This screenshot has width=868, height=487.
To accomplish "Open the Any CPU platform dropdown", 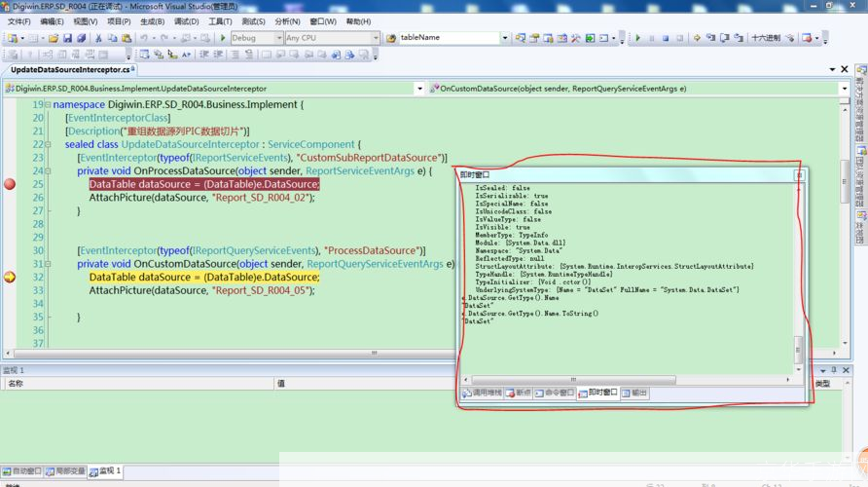I will pyautogui.click(x=376, y=38).
